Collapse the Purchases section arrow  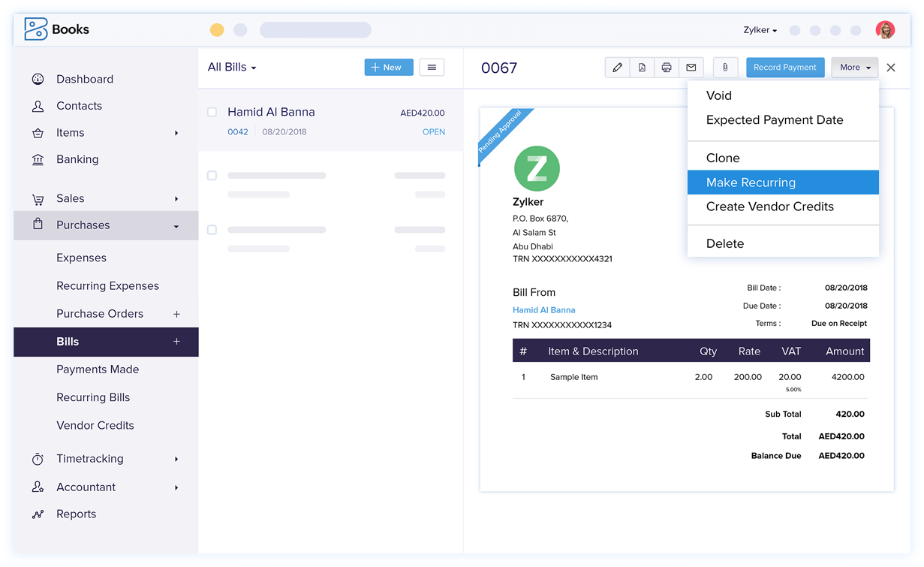pyautogui.click(x=176, y=226)
